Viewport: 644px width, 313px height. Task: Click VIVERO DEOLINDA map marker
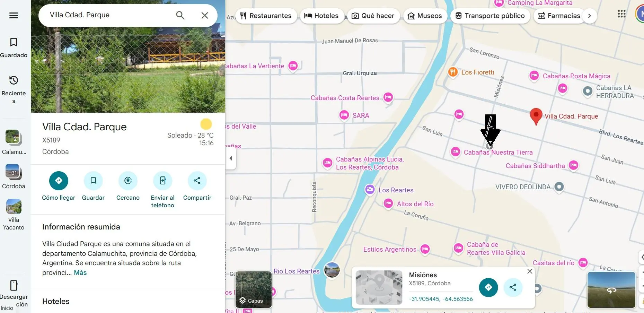point(559,187)
